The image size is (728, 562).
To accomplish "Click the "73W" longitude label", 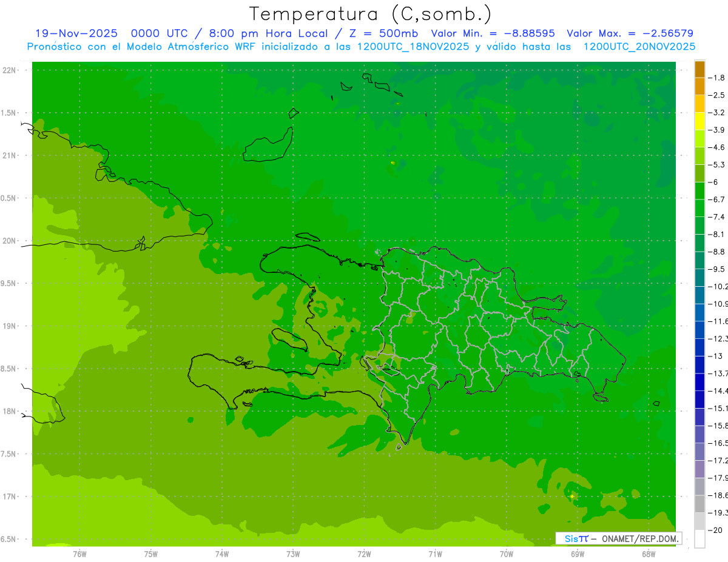I will click(293, 553).
